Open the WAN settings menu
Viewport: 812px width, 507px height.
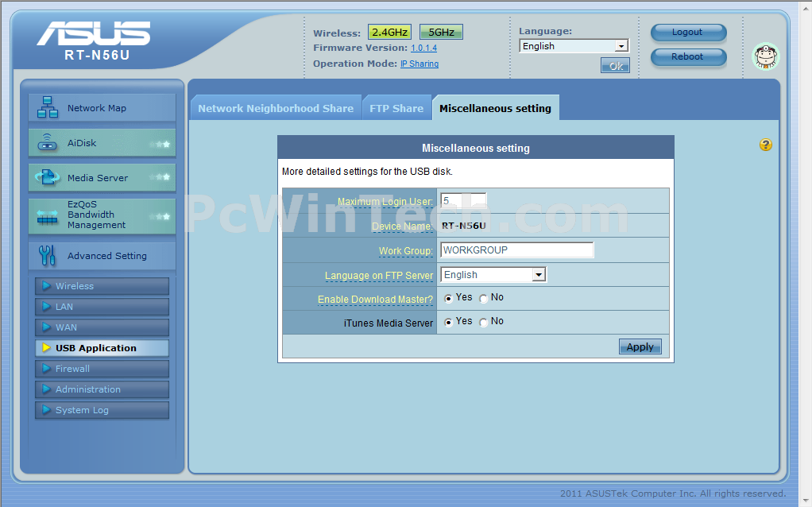[102, 327]
